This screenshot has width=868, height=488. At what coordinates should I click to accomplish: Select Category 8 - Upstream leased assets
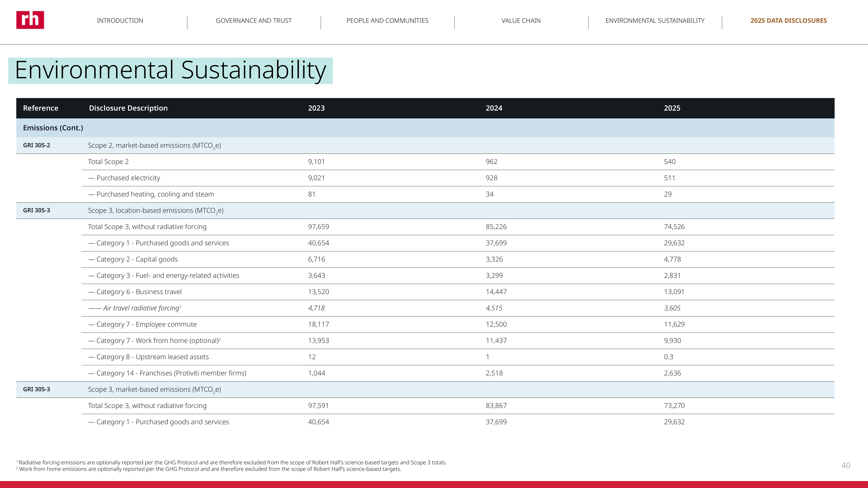pos(148,357)
